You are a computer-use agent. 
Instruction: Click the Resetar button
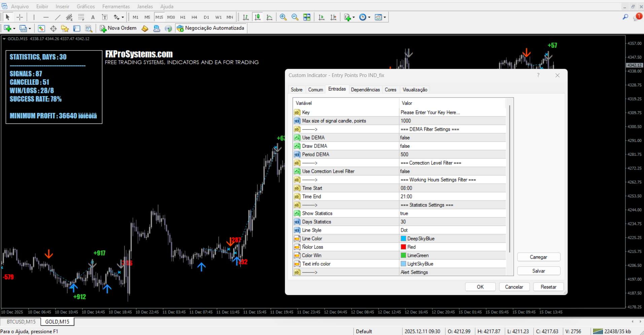548,287
